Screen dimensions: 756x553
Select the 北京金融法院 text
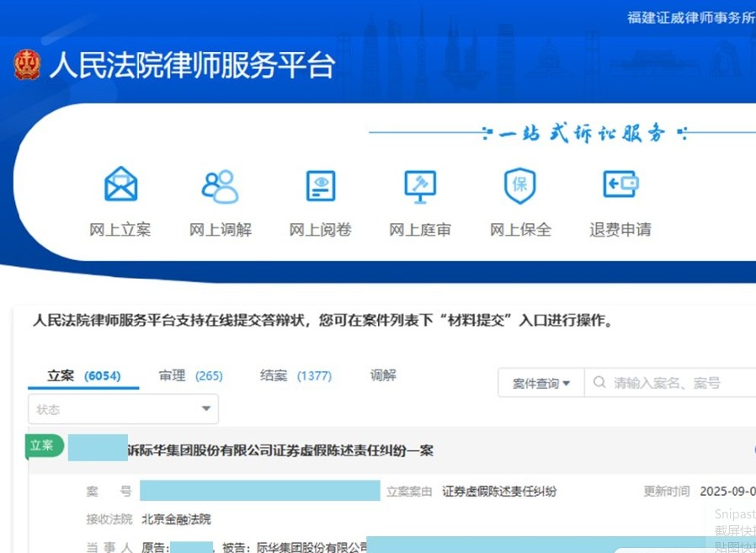(177, 519)
